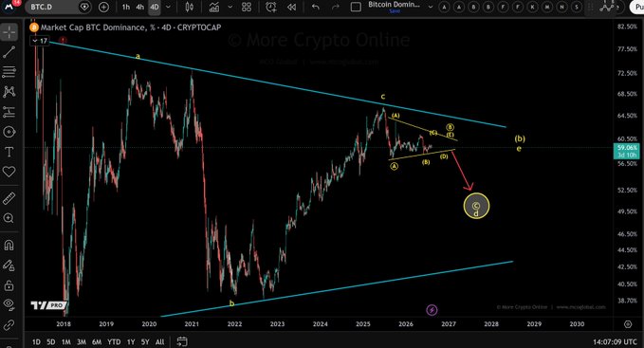Viewport: 644px width, 348px height.
Task: Open the TradingView main menu logo
Action: coord(9,6)
